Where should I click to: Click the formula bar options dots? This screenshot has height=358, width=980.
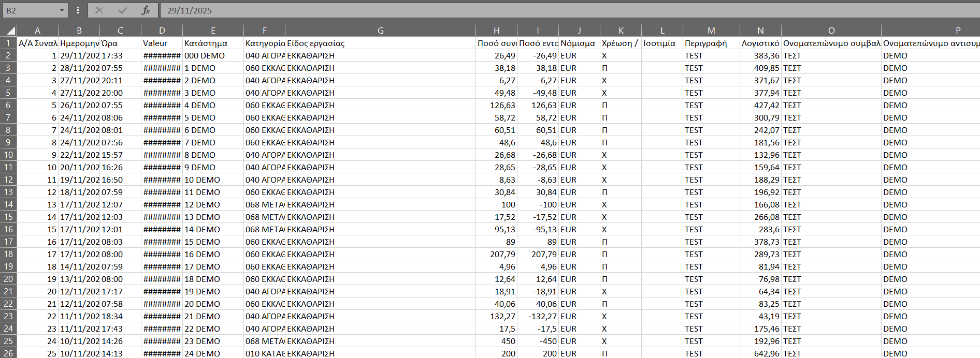coord(78,10)
